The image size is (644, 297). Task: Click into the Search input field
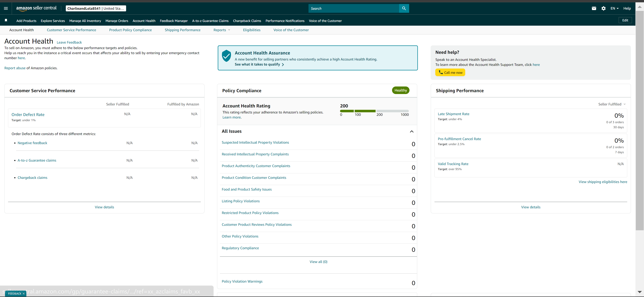click(x=354, y=9)
